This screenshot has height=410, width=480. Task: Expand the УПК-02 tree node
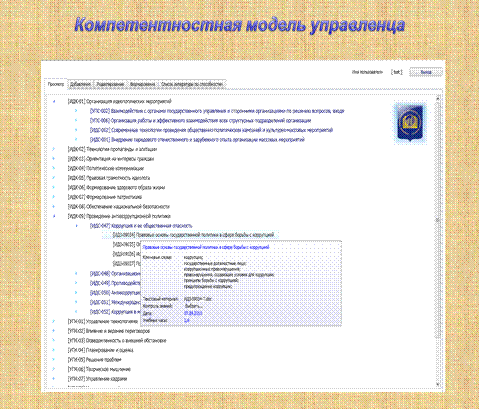54,331
